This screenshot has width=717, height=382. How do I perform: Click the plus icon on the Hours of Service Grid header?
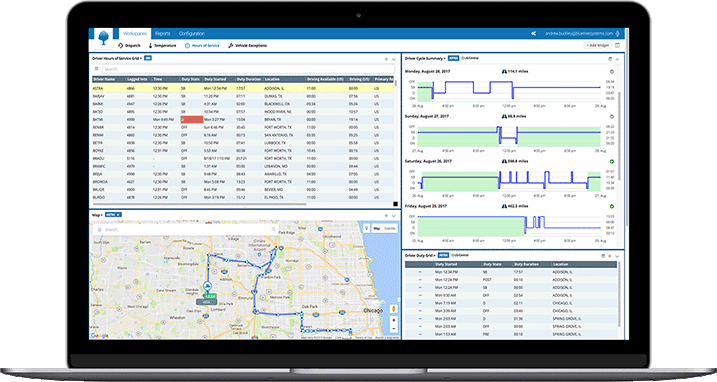386,59
